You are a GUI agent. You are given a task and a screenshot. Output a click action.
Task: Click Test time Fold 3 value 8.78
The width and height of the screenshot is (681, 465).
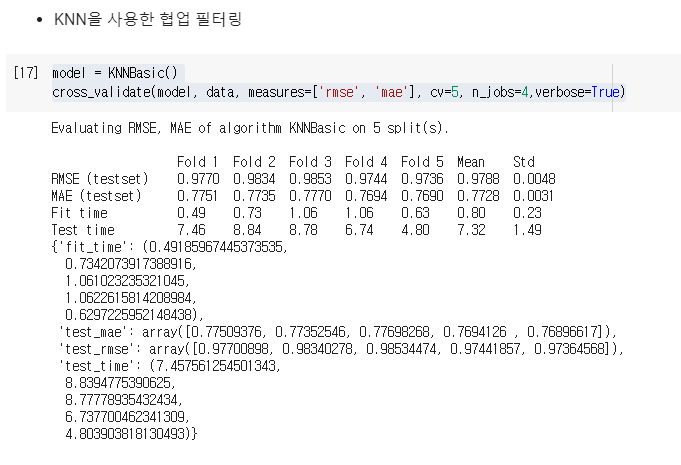coord(303,230)
